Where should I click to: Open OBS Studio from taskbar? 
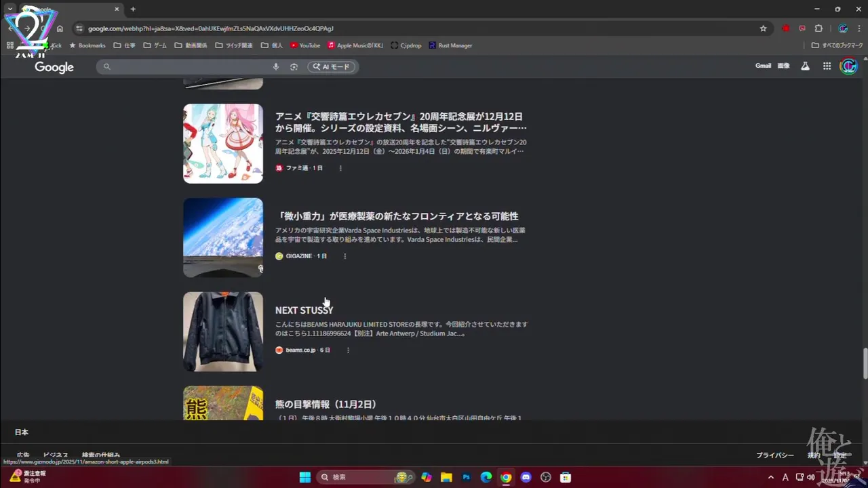546,477
